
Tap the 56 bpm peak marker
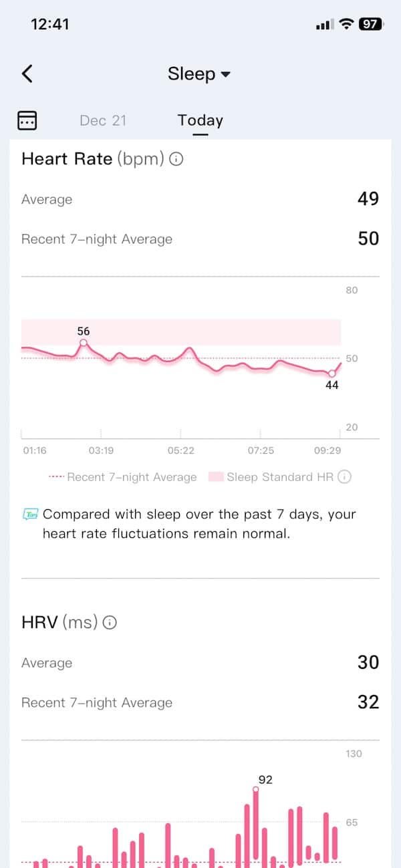pos(84,342)
